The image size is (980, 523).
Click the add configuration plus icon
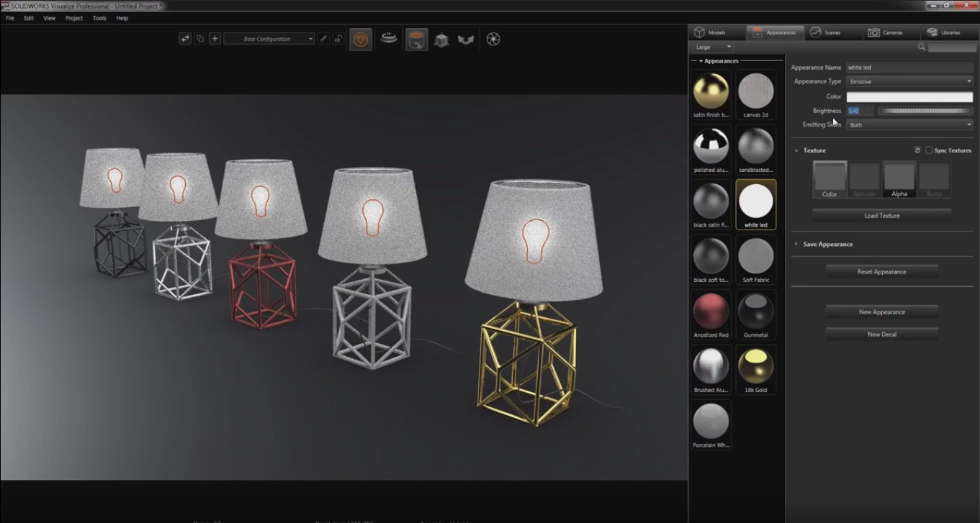(x=215, y=39)
